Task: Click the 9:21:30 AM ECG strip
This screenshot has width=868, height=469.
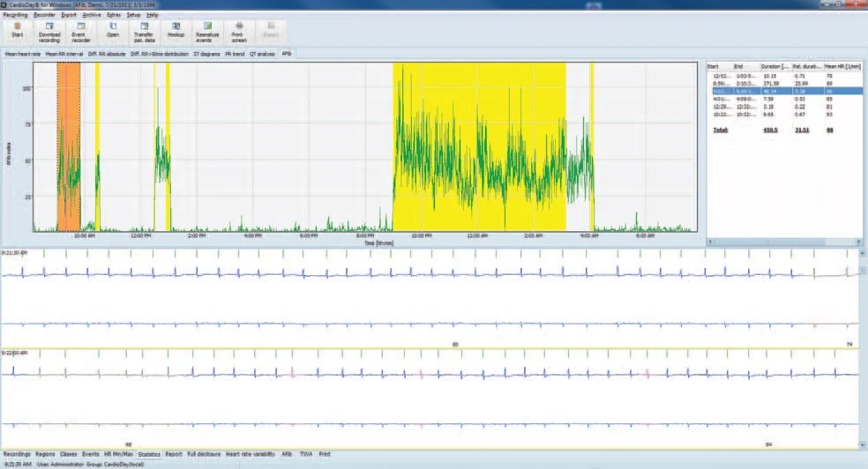Action: click(x=429, y=298)
